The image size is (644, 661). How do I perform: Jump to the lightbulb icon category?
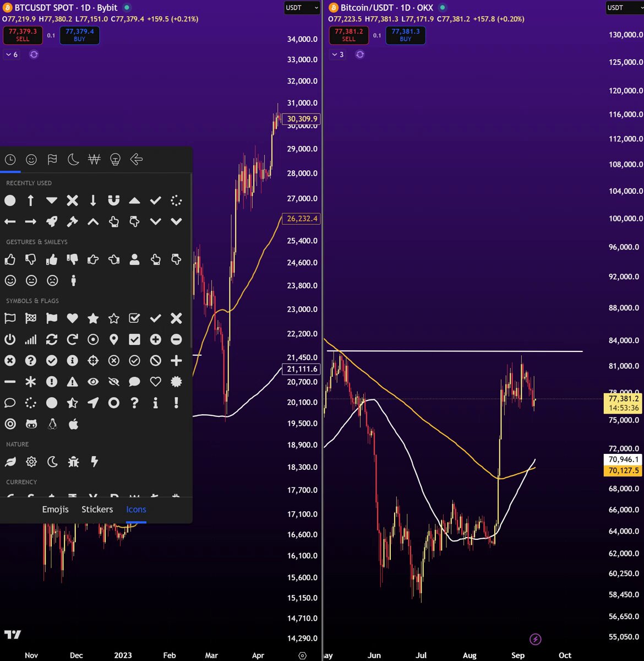[x=115, y=160]
